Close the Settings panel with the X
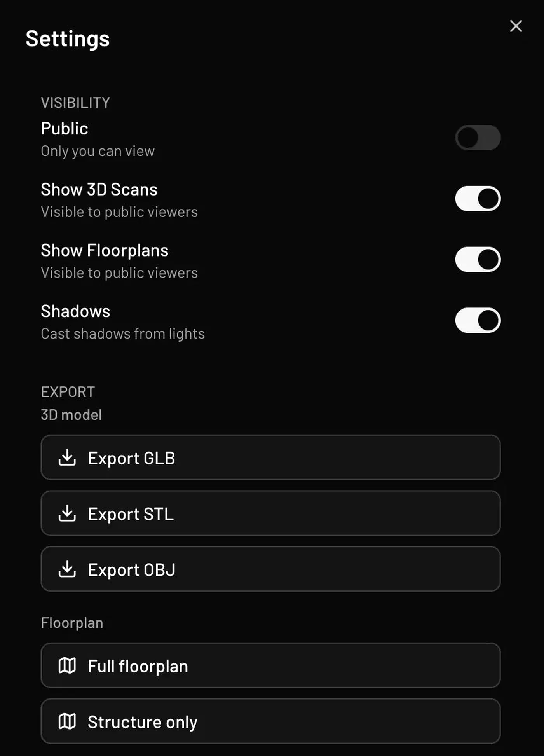 [516, 26]
